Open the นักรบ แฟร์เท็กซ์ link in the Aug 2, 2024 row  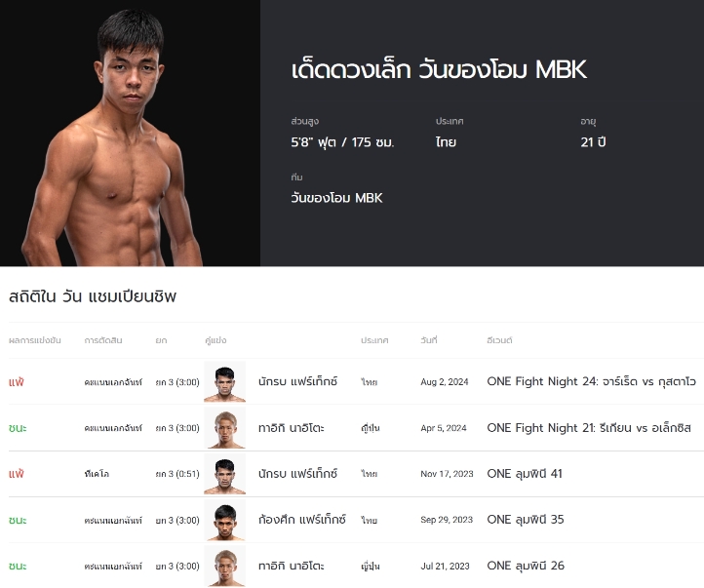pos(297,381)
